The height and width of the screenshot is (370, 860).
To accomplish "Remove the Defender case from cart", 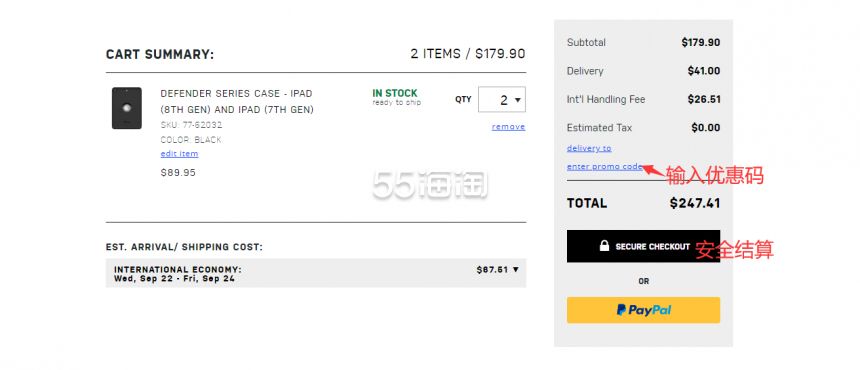I will (508, 127).
